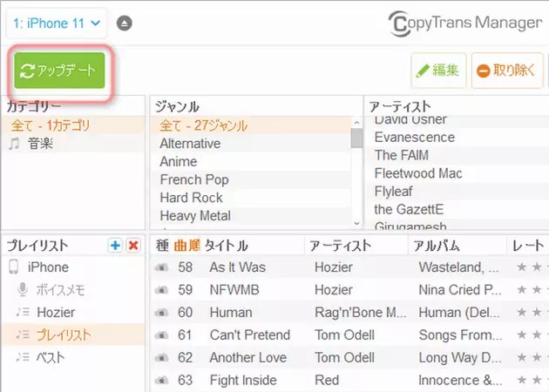
Task: Click cloud icon on NFWMB row
Action: (161, 290)
